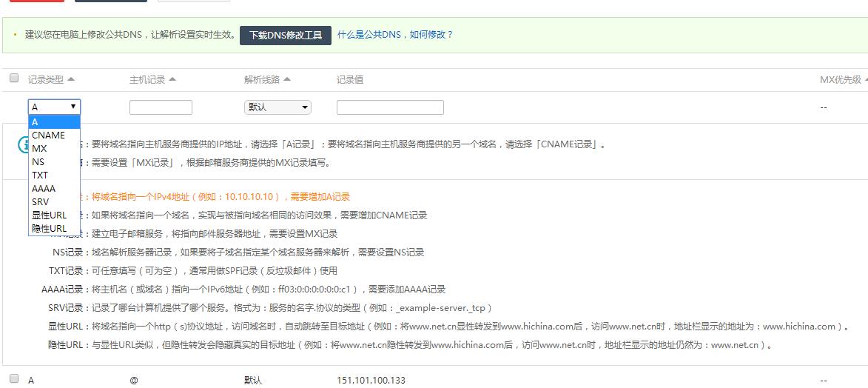
Task: Click the 记录值 column header
Action: 350,80
